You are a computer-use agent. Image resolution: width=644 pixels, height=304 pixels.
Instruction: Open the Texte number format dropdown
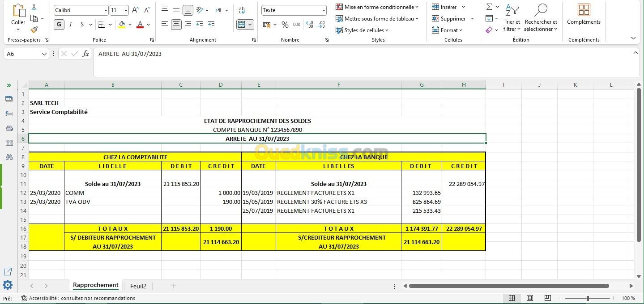click(323, 10)
